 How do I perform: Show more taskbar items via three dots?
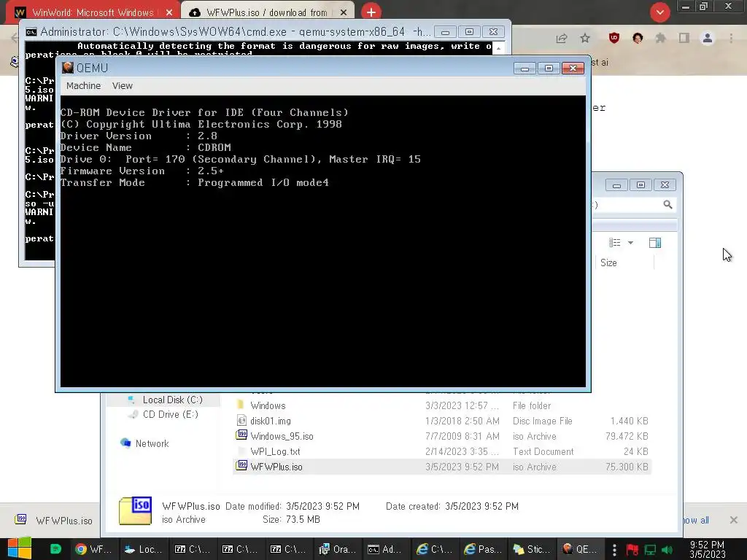pyautogui.click(x=614, y=550)
